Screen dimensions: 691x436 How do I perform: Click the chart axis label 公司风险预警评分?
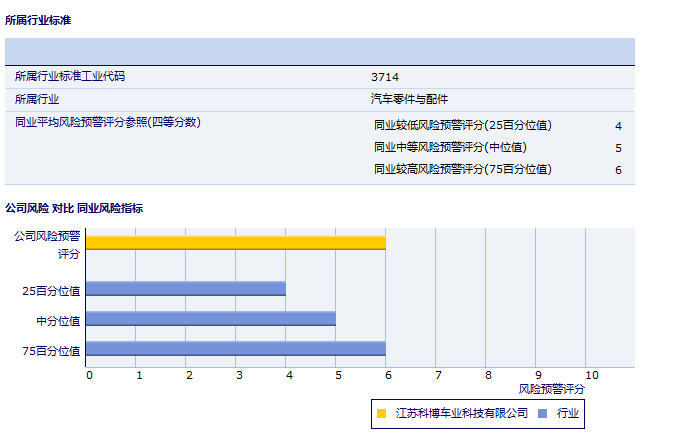pyautogui.click(x=47, y=245)
